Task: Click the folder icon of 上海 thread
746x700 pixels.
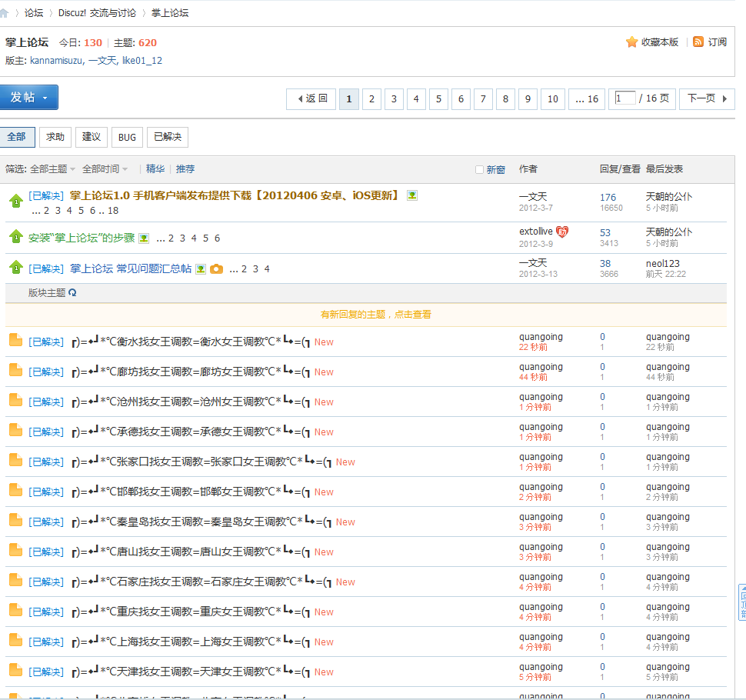Action: (16, 640)
